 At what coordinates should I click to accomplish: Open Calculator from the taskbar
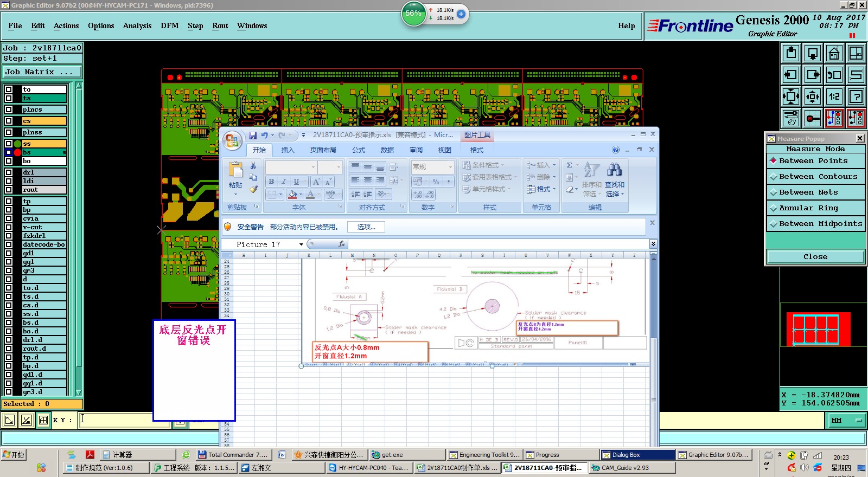click(138, 455)
